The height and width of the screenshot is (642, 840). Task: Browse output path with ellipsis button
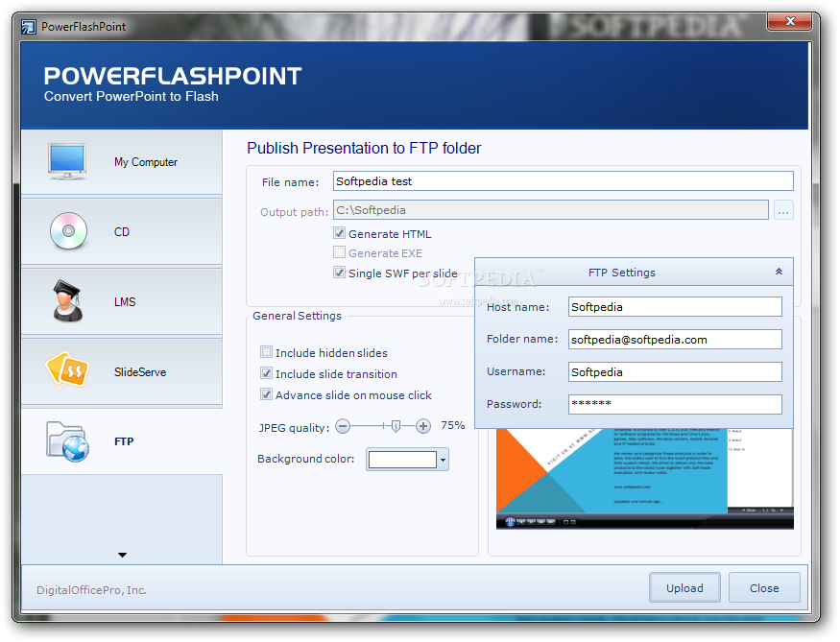[x=783, y=210]
